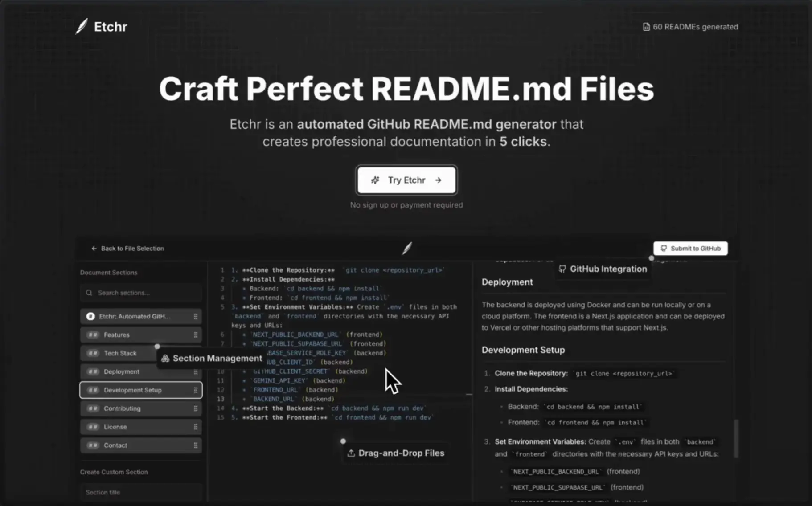This screenshot has width=812, height=506.
Task: Click Submit to GitHub
Action: 690,248
